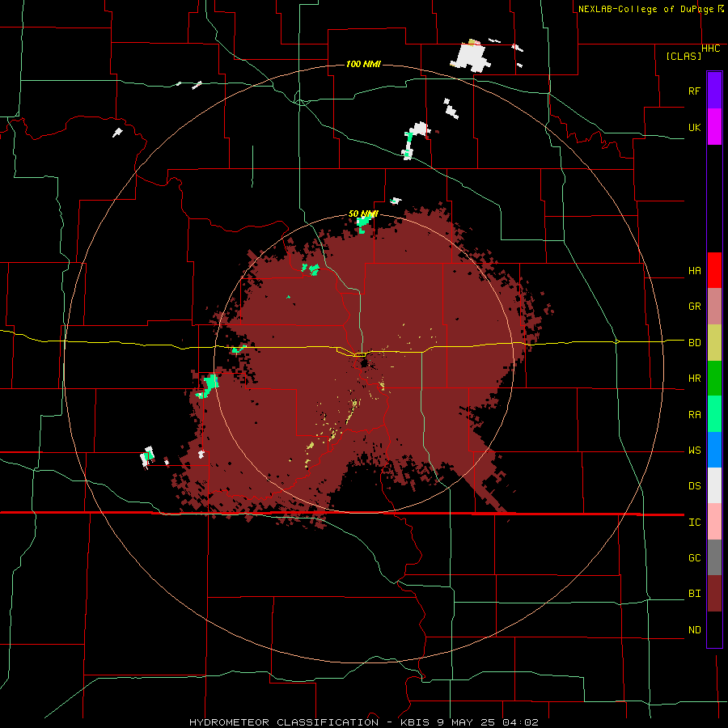Click the RF legend label
This screenshot has height=728, width=728.
694,91
